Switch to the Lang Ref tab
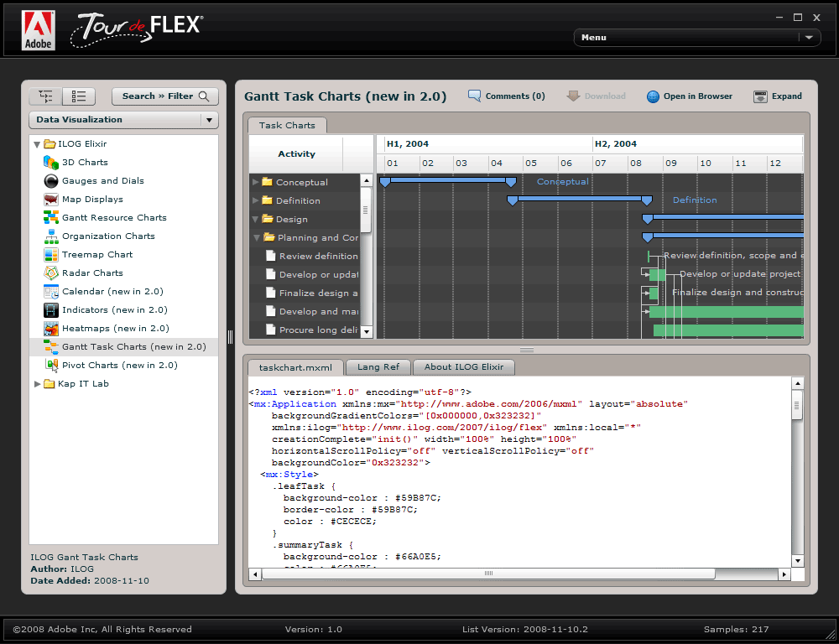Screen dimensions: 839x644 coord(378,367)
